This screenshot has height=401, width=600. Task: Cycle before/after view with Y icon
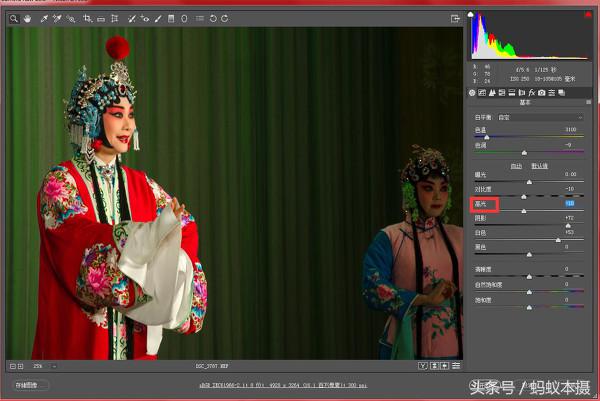422,366
